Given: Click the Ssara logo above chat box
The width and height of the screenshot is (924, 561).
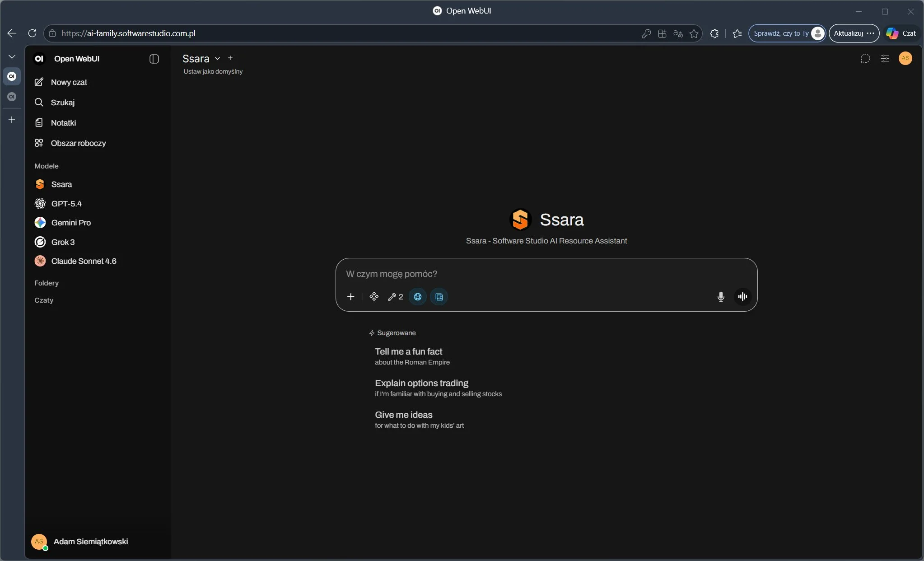Looking at the screenshot, I should tap(520, 220).
